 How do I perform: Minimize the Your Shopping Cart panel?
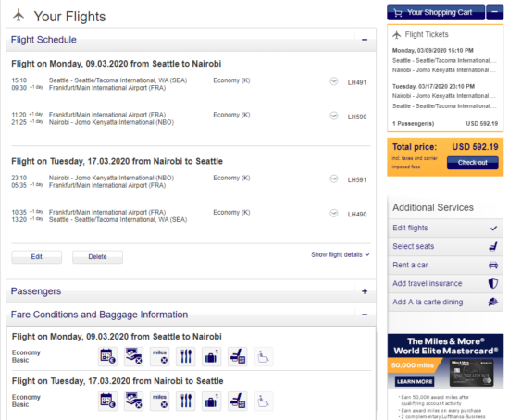(x=495, y=12)
